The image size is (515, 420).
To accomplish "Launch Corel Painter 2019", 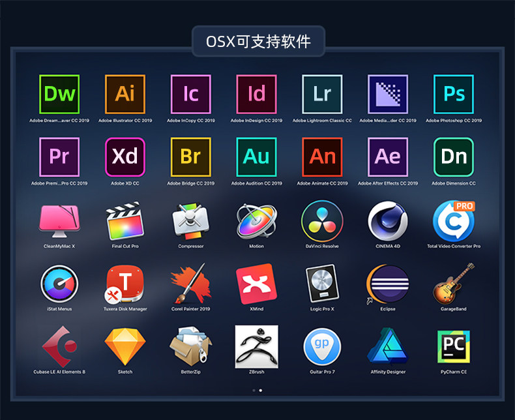I will (x=191, y=283).
